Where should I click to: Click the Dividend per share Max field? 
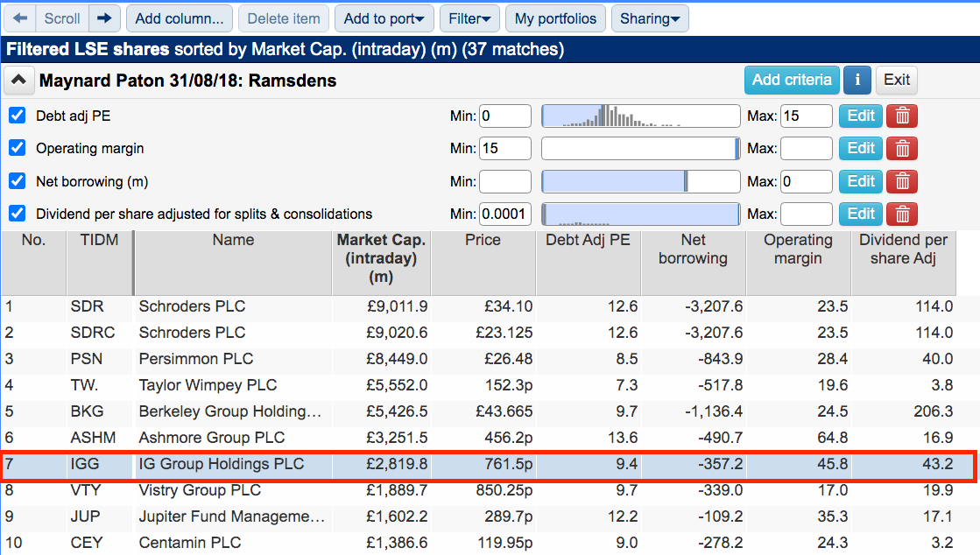(x=807, y=214)
